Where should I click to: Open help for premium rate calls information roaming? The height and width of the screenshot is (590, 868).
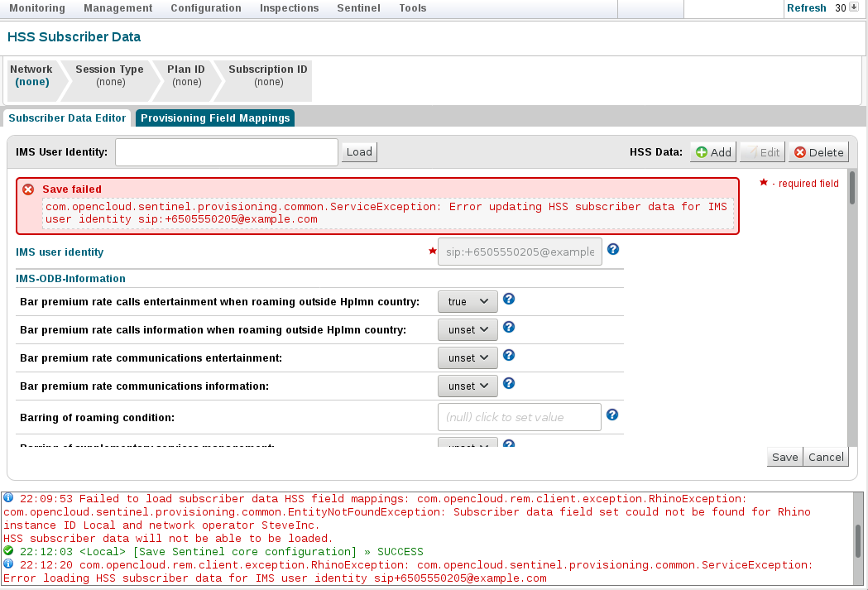[x=509, y=328]
